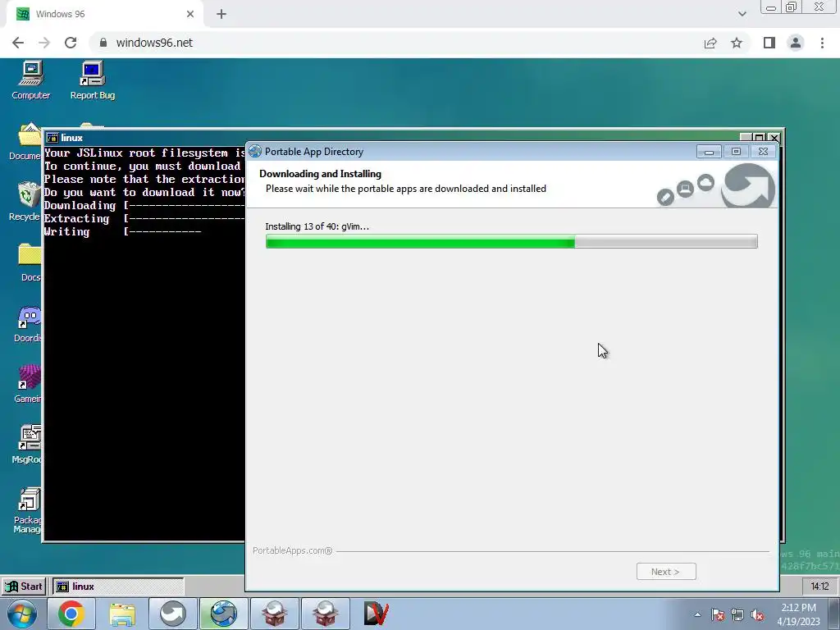The image size is (840, 630).
Task: Click the 'Downloading and Installing' heading
Action: click(x=321, y=174)
